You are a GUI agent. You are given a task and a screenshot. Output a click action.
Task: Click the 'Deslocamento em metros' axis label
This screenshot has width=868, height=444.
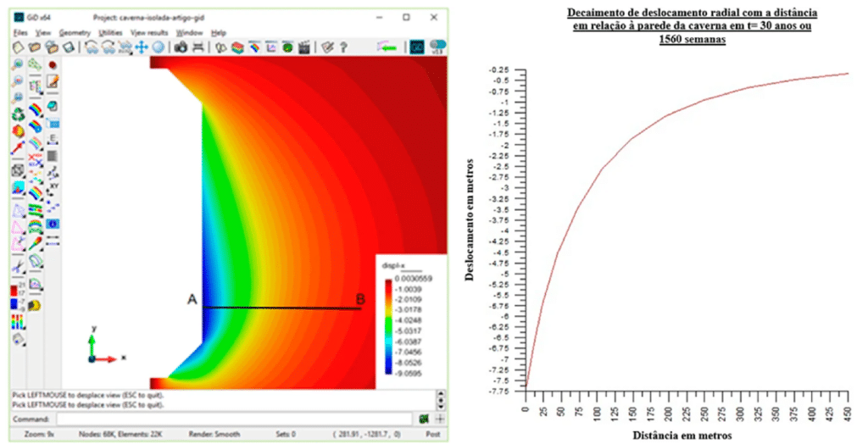pos(470,219)
